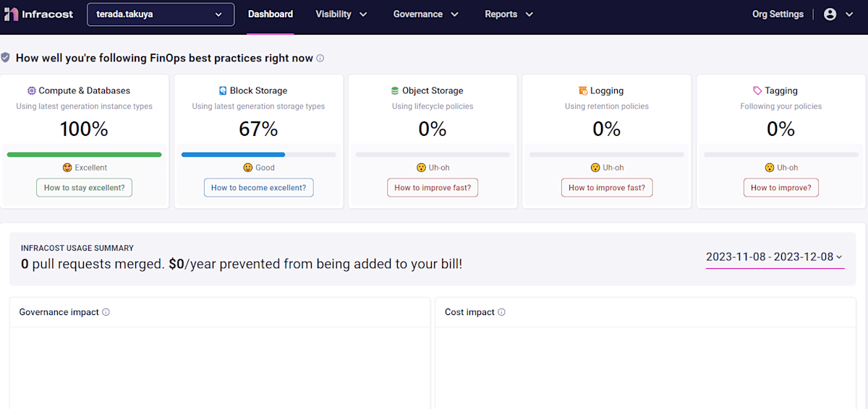The width and height of the screenshot is (868, 409).
Task: Click the 67% Block Storage score
Action: (258, 129)
